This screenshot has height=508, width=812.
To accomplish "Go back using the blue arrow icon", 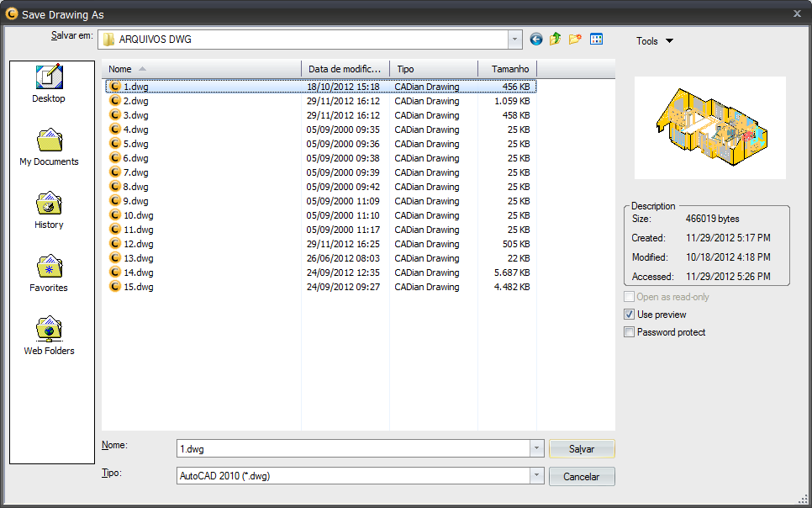I will pos(536,40).
